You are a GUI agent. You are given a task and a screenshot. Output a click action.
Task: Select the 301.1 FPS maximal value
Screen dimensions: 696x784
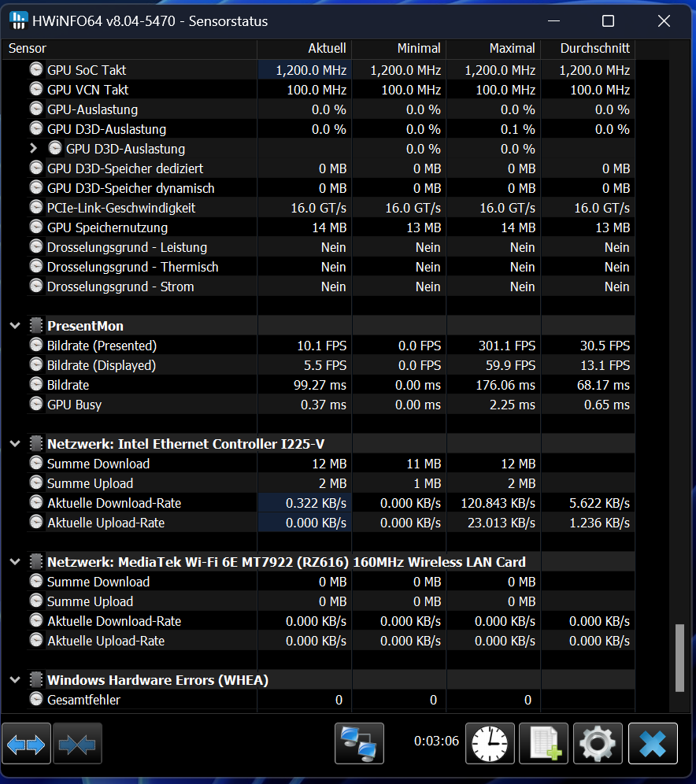(x=507, y=346)
